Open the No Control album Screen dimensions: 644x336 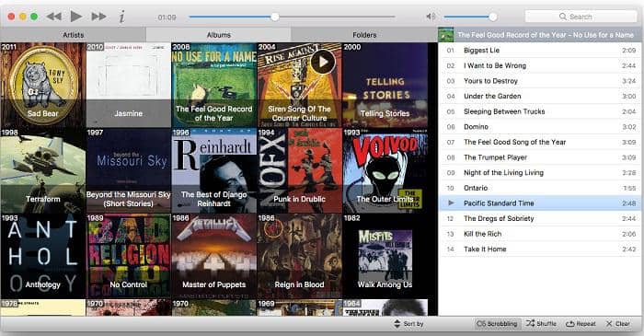coord(128,256)
